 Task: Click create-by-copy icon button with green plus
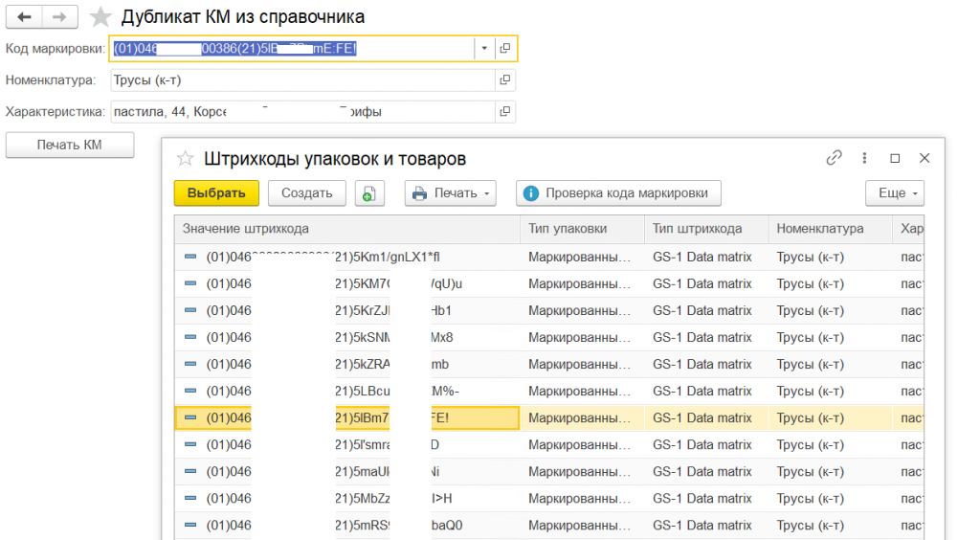369,193
